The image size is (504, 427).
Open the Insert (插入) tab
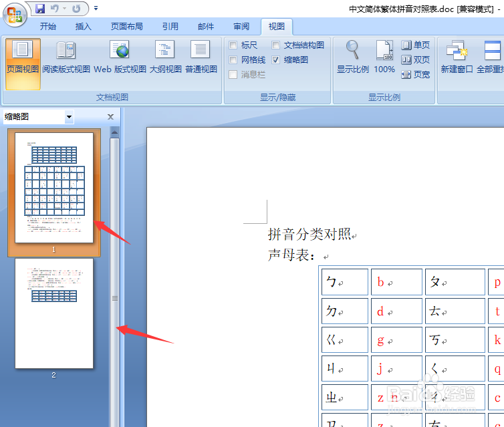[84, 26]
